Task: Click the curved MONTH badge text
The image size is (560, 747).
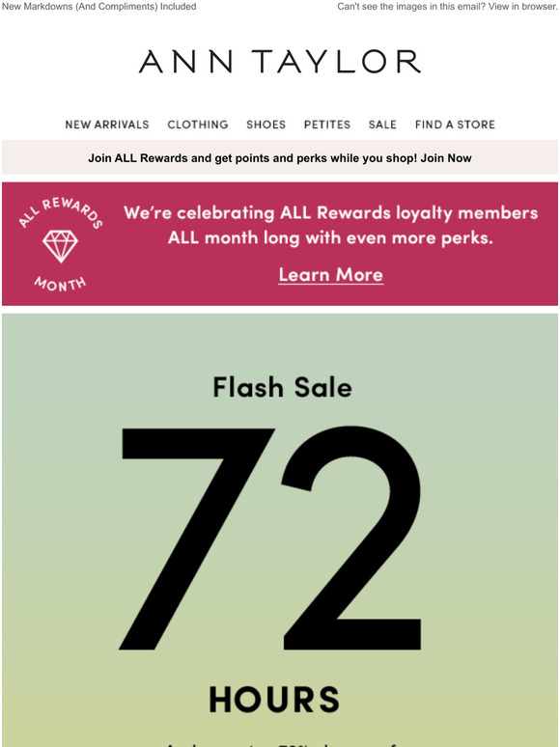Action: [60, 284]
